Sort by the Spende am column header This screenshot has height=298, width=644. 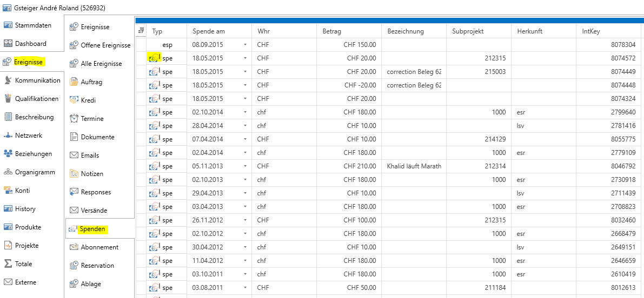[x=209, y=31]
